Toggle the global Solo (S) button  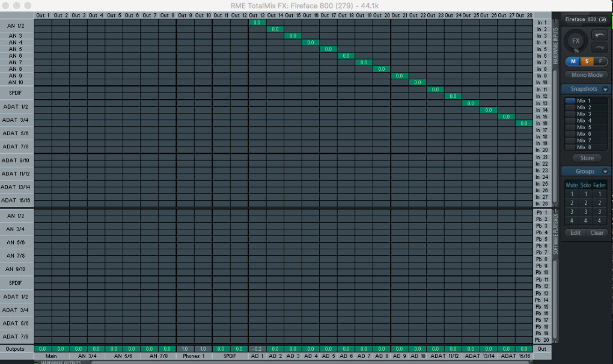coord(587,61)
